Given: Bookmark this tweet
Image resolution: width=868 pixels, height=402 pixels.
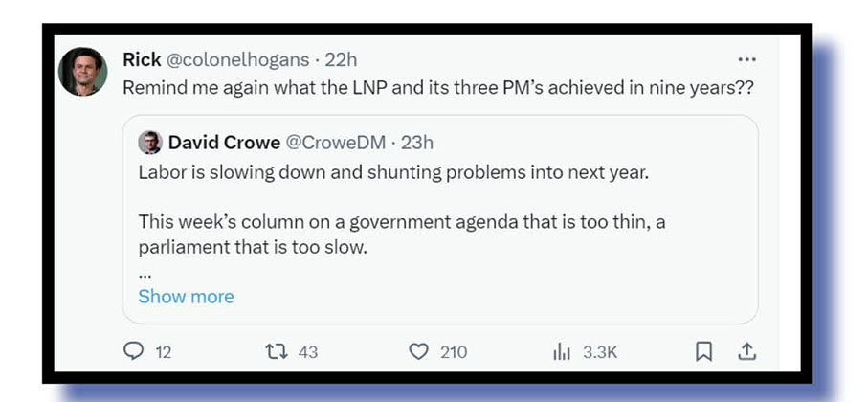Looking at the screenshot, I should coord(703,351).
